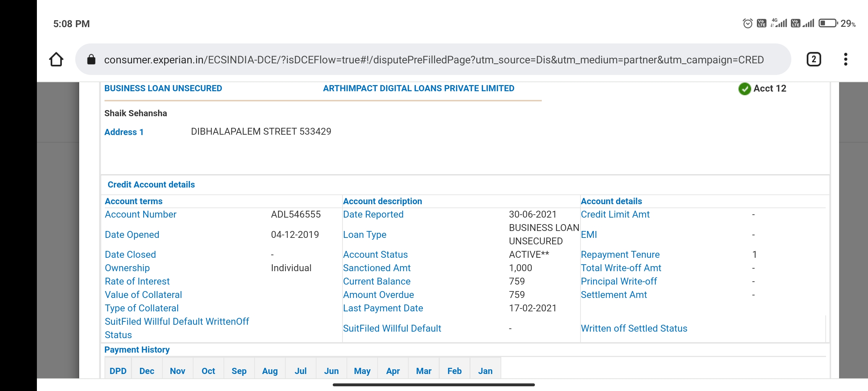The height and width of the screenshot is (391, 868).
Task: Tap the padlock site security icon
Action: click(x=91, y=59)
